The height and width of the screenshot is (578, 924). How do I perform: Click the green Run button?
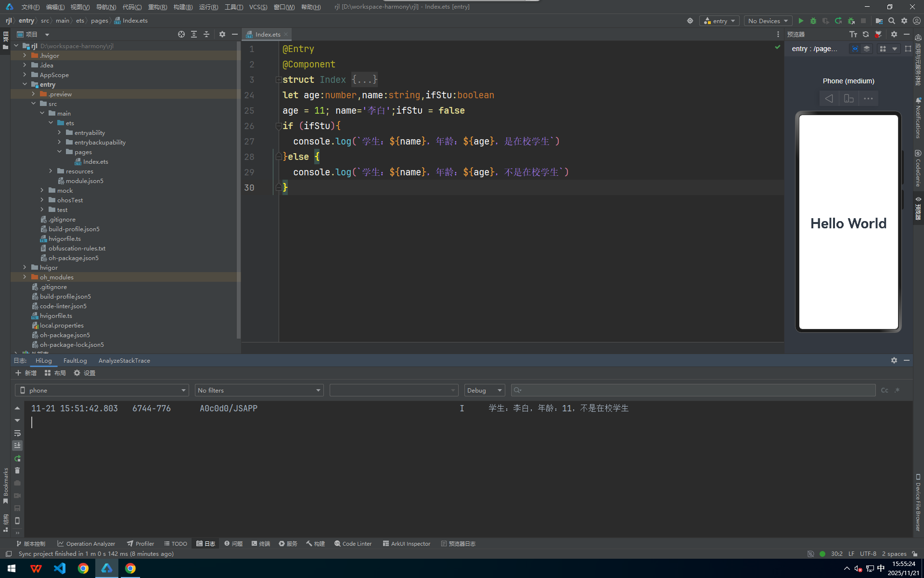click(801, 21)
